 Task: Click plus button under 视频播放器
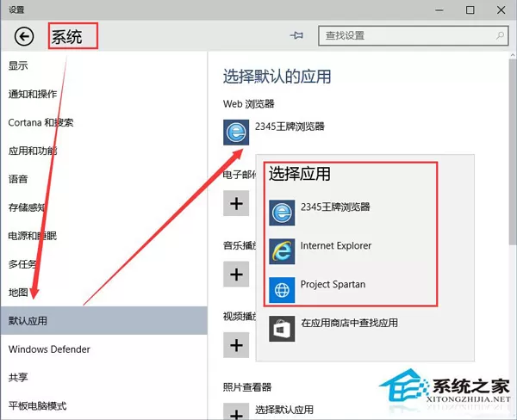(236, 345)
